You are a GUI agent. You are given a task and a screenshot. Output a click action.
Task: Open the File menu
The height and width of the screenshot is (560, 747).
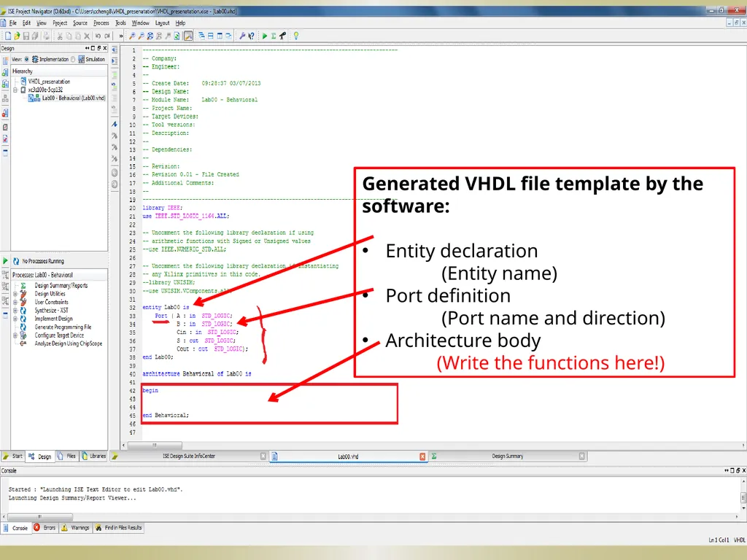point(13,23)
